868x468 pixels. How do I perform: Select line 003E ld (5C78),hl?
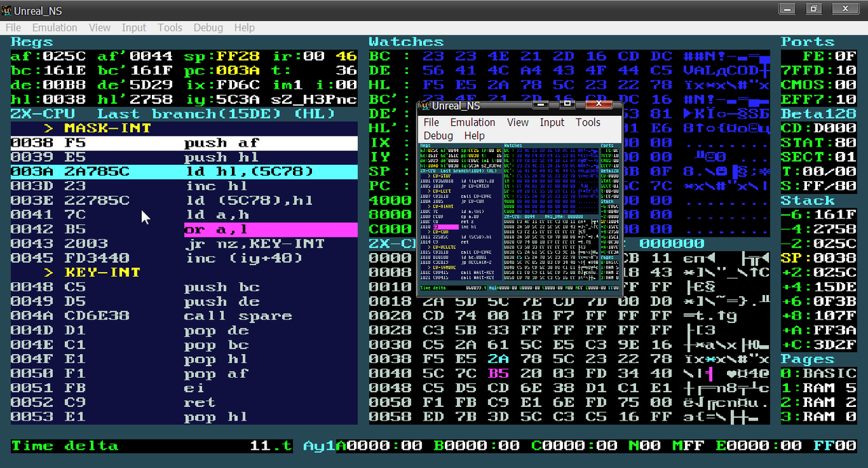[x=184, y=201]
